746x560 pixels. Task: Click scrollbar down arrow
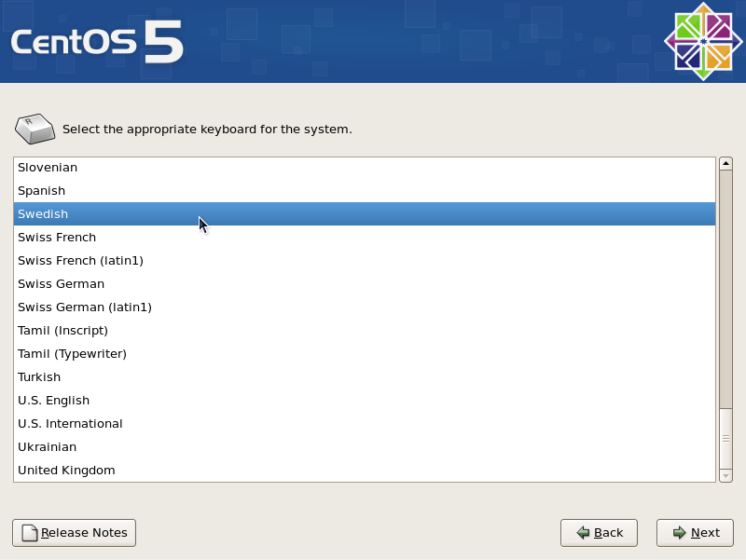coord(725,475)
